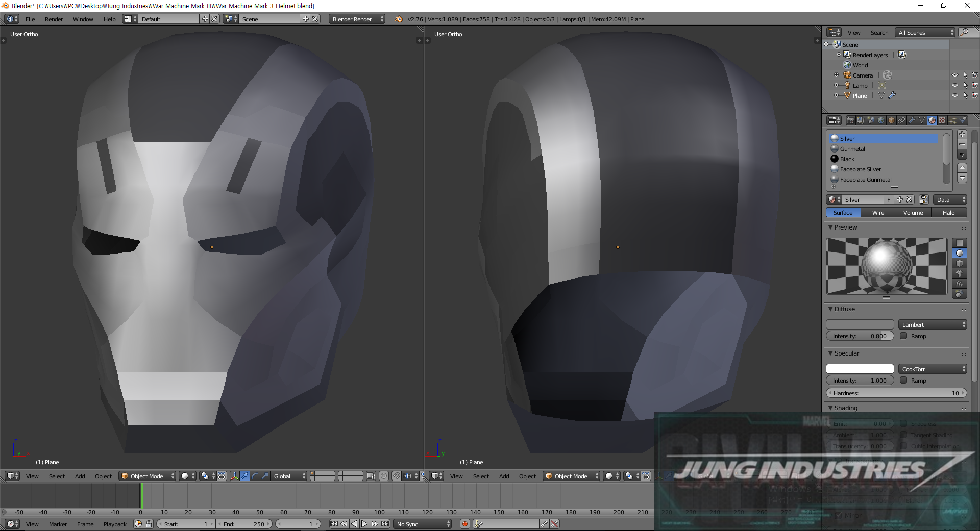Move material slot up in list
This screenshot has height=531, width=980.
[x=962, y=168]
